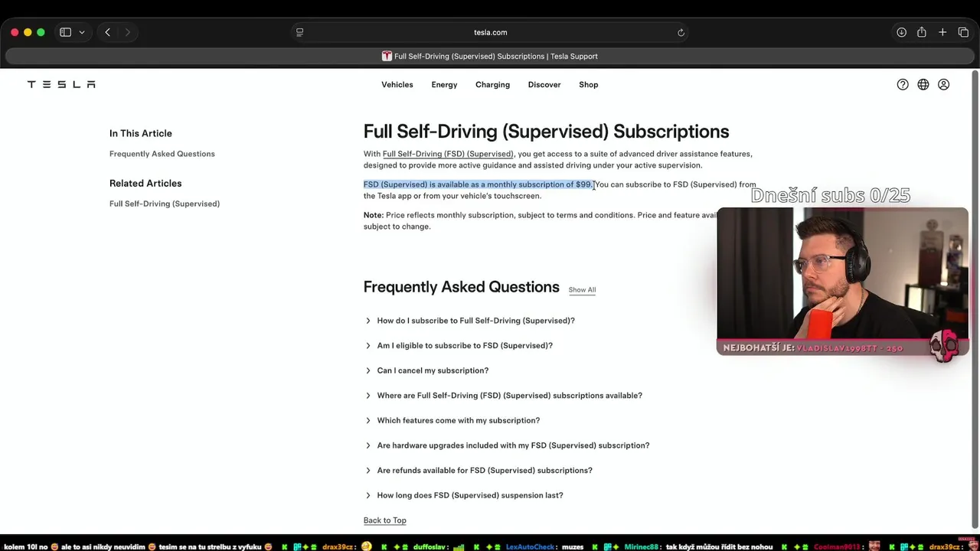Expand Where are FSD subscriptions available
This screenshot has width=980, height=551.
point(503,396)
